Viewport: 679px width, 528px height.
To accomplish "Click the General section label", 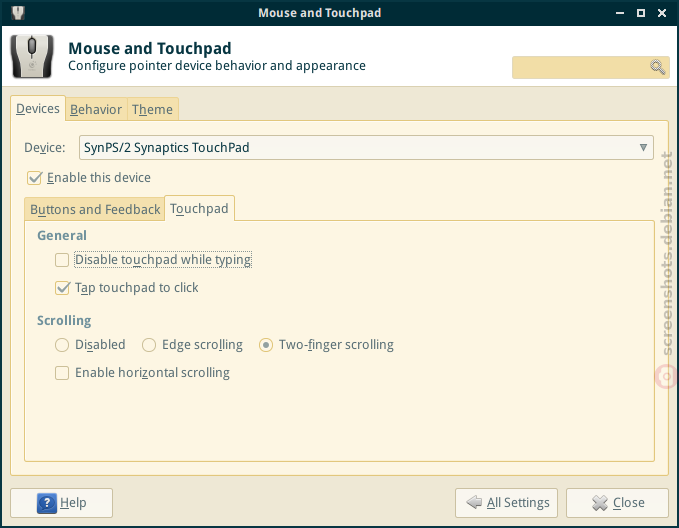I will (62, 236).
